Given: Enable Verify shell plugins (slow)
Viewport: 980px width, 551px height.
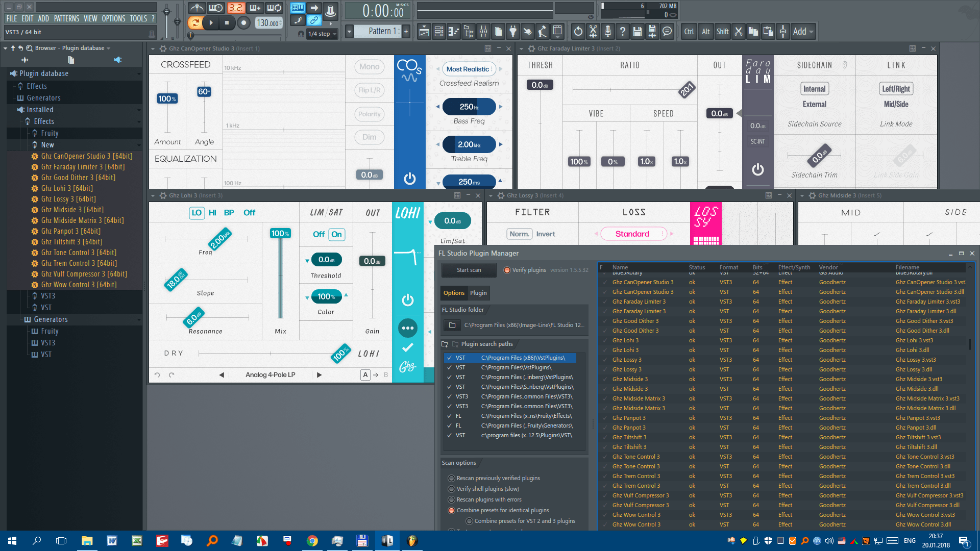Looking at the screenshot, I should coord(451,489).
